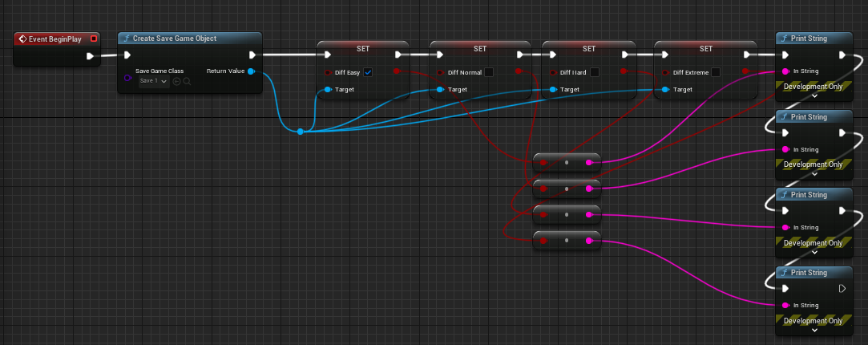Click the blue Return Value output pin
Viewport: 868px width, 345px height.
click(x=251, y=71)
